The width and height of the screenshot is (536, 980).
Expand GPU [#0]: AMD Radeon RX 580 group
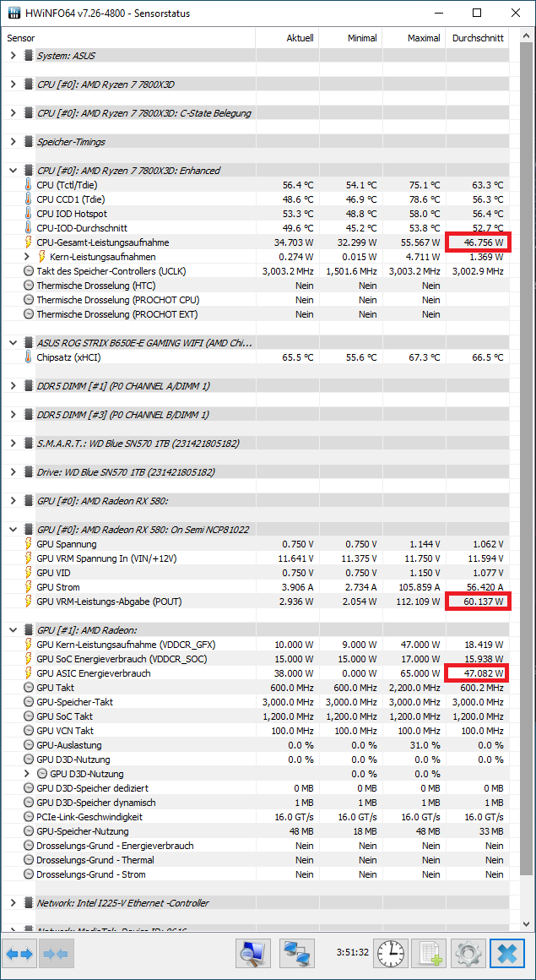tap(14, 501)
